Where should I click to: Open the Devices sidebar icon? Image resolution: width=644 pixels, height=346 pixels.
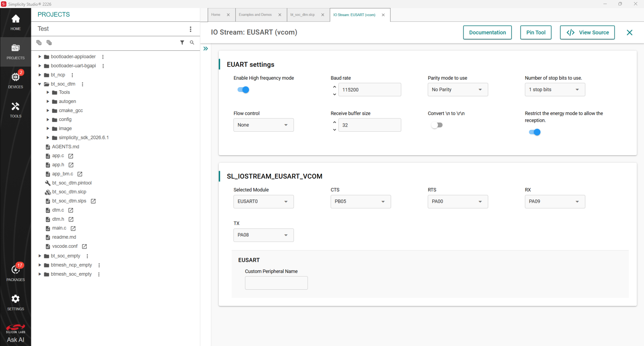click(x=15, y=80)
